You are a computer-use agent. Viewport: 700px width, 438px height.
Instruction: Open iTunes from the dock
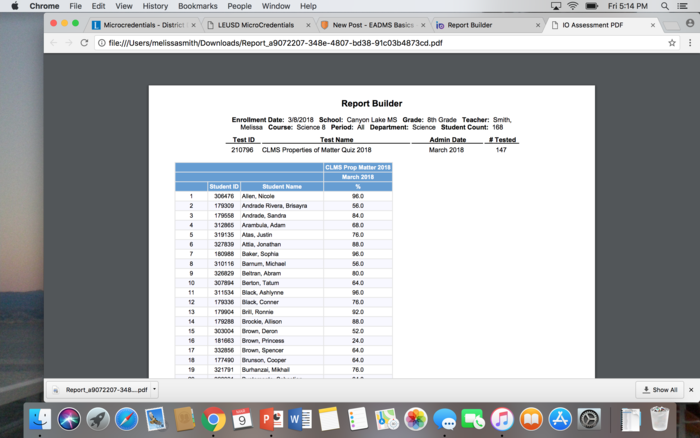[502, 419]
